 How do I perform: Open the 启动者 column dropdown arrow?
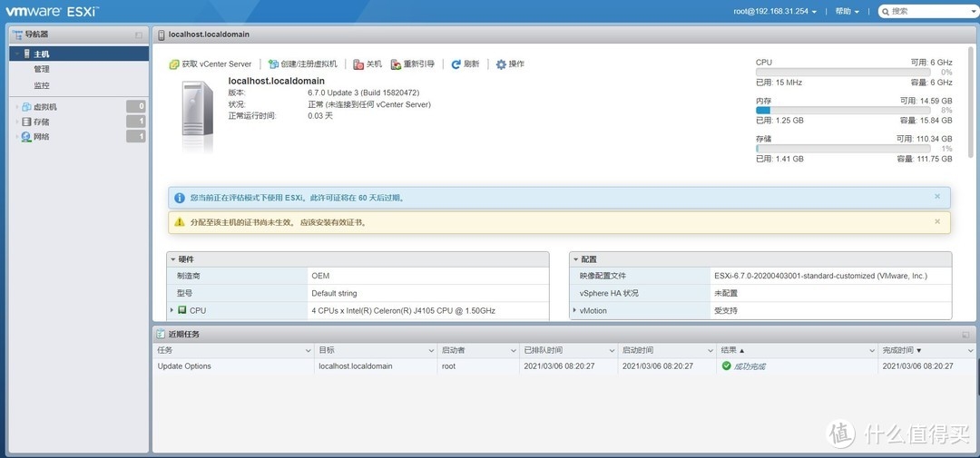click(513, 351)
